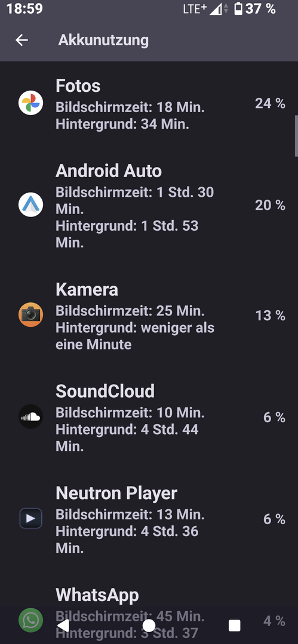
Task: Tap the 24 % value for Fotos
Action: tap(270, 103)
